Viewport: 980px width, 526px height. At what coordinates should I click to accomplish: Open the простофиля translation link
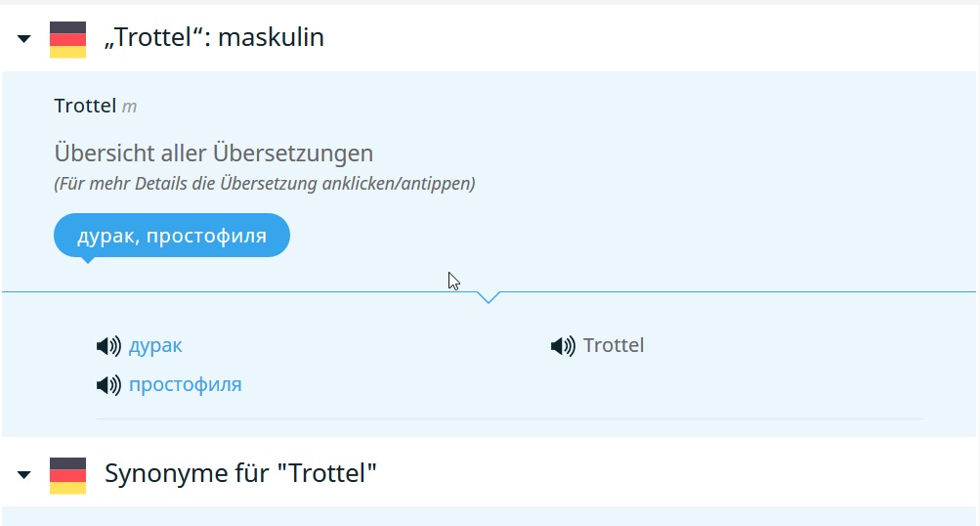(185, 384)
